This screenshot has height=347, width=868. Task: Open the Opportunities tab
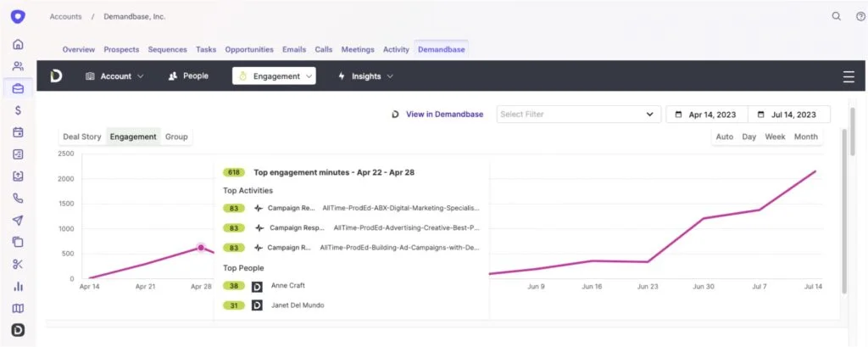click(249, 49)
